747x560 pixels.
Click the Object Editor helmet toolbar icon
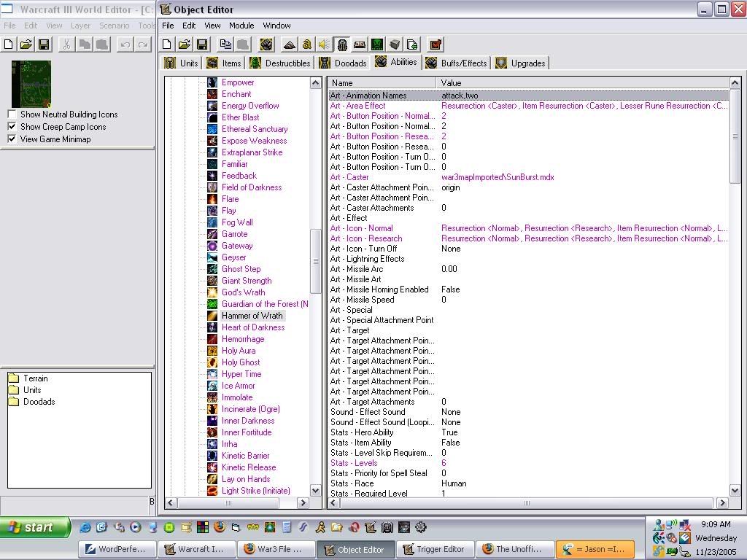pyautogui.click(x=342, y=44)
